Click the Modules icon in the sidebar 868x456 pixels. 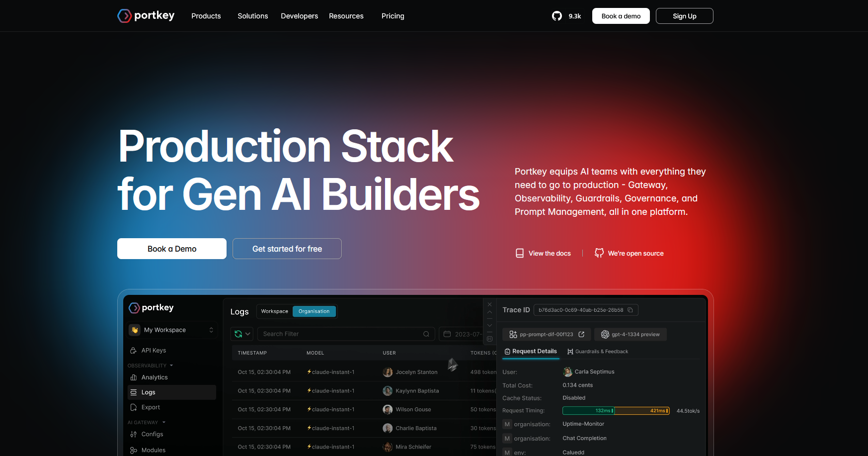click(133, 450)
